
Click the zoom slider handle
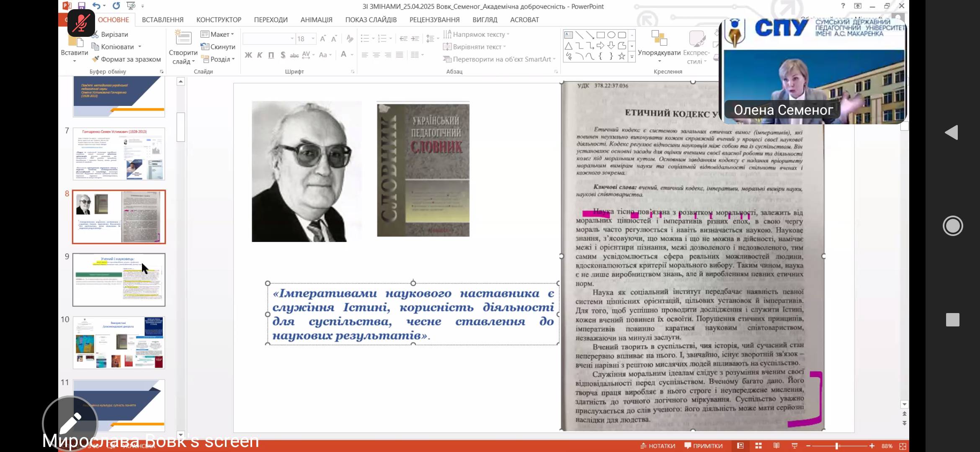837,446
